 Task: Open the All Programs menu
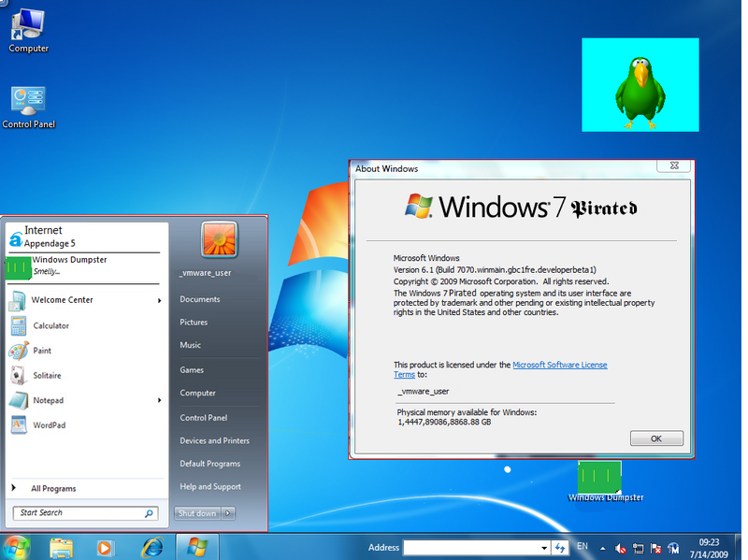(54, 487)
